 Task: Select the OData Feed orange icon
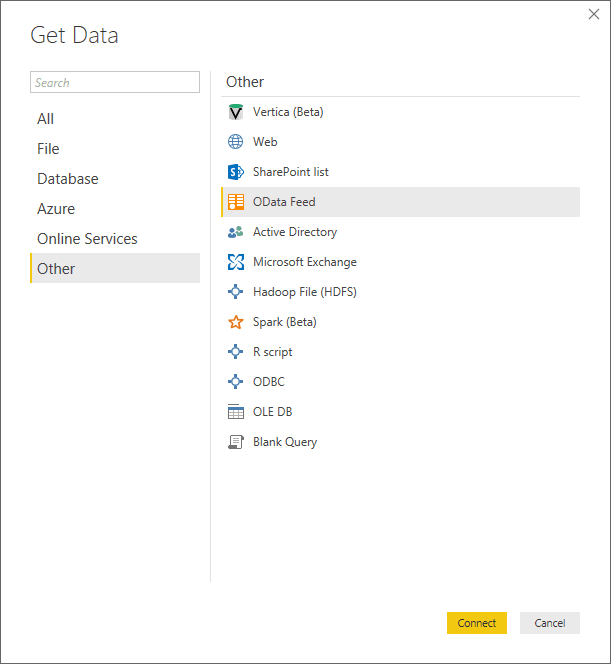coord(235,202)
